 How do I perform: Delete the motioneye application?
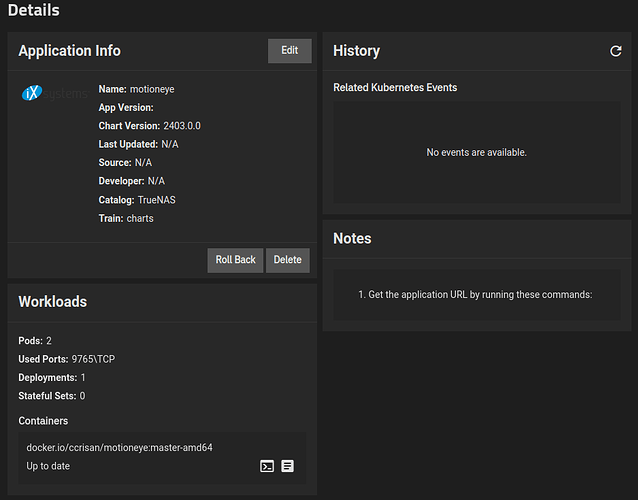point(288,260)
